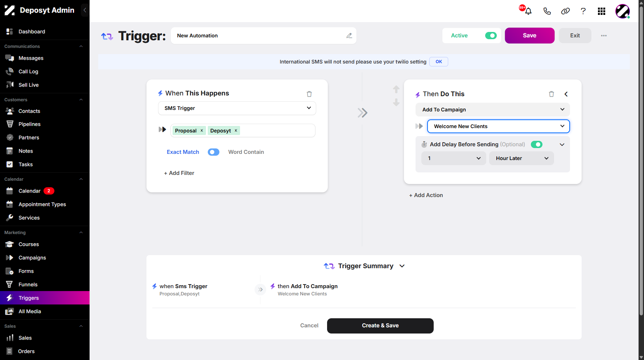The image size is (644, 360).
Task: Click the phone dialer icon in header
Action: (x=547, y=11)
